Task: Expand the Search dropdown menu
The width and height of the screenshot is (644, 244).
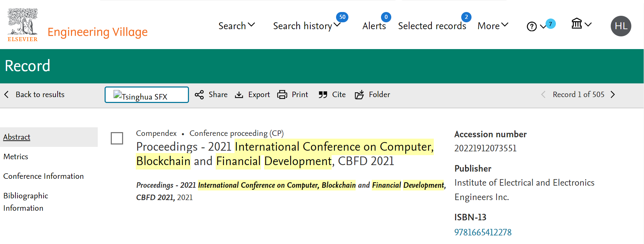Action: pos(237,26)
